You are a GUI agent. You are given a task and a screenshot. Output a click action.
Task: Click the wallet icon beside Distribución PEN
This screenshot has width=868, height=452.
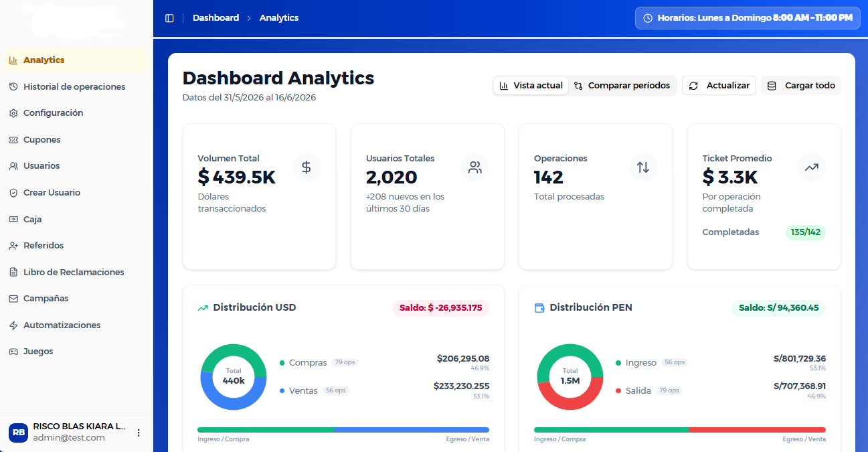click(x=539, y=308)
